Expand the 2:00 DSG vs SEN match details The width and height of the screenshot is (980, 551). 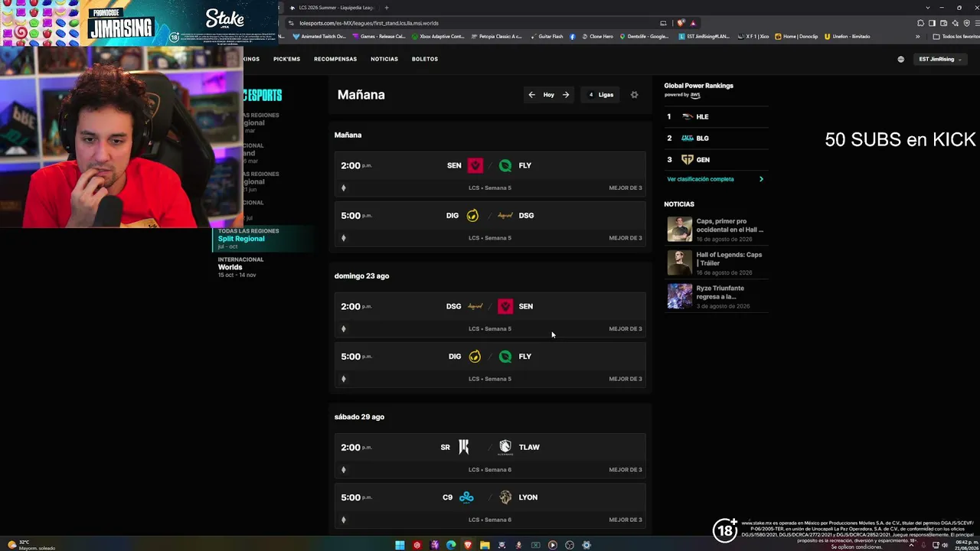pyautogui.click(x=343, y=329)
